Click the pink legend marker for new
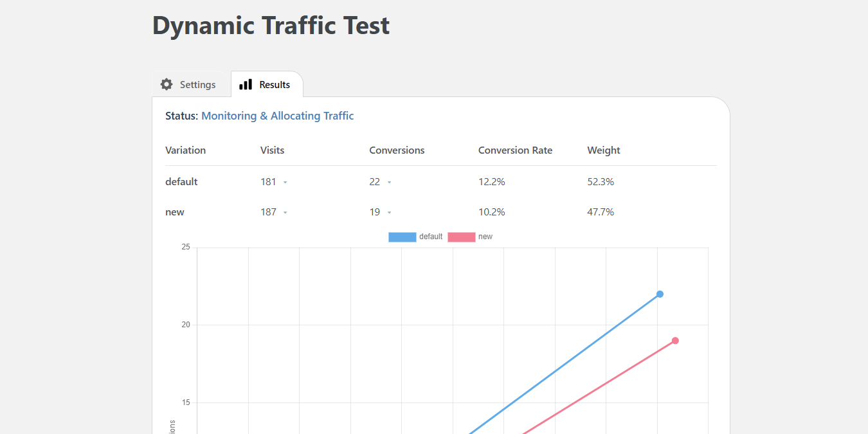 tap(462, 237)
